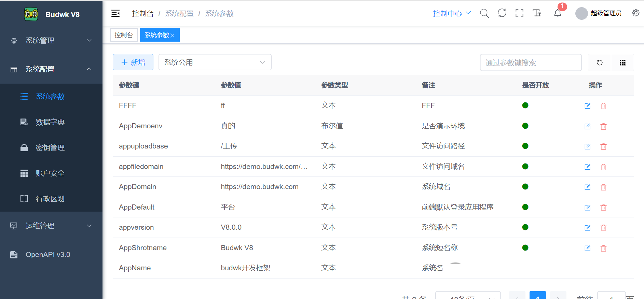Open the font size adjustment icon
This screenshot has height=299, width=644.
[x=537, y=13]
